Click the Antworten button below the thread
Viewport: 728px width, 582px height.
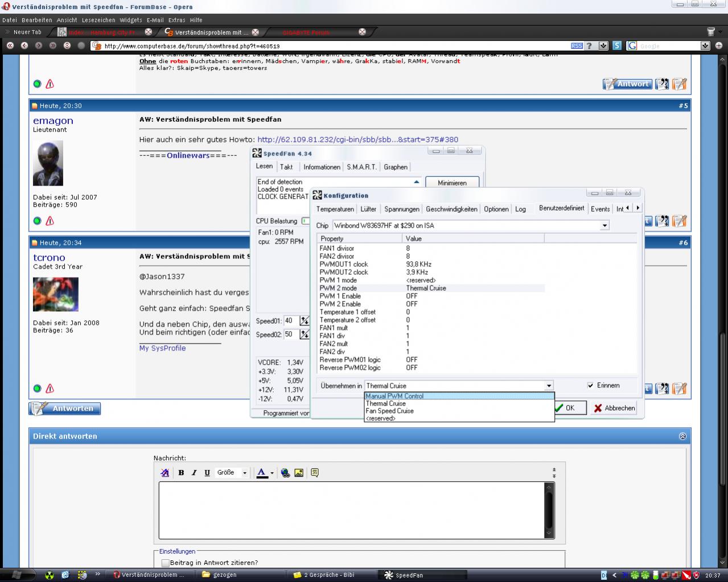[x=65, y=408]
